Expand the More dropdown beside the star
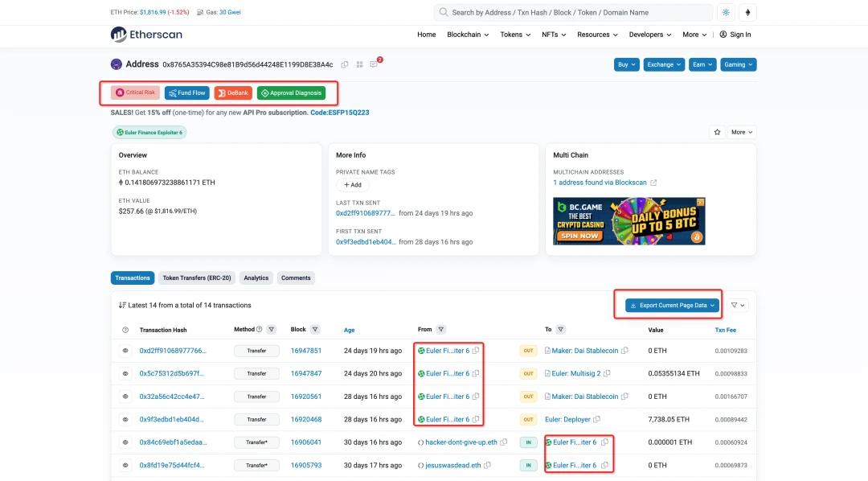The width and height of the screenshot is (868, 481). click(741, 132)
